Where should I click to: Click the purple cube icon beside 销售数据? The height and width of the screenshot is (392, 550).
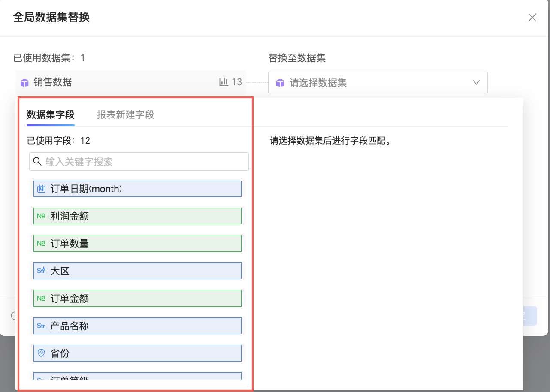click(24, 83)
